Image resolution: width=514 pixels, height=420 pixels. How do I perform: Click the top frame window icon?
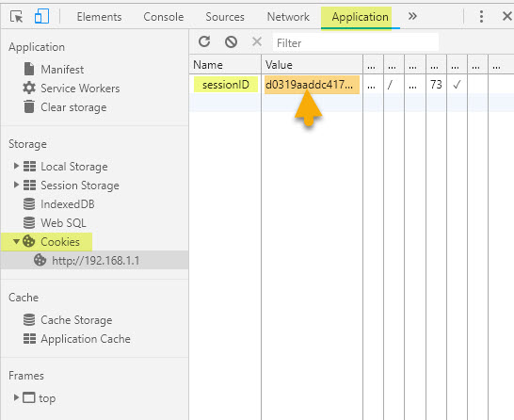pos(29,397)
